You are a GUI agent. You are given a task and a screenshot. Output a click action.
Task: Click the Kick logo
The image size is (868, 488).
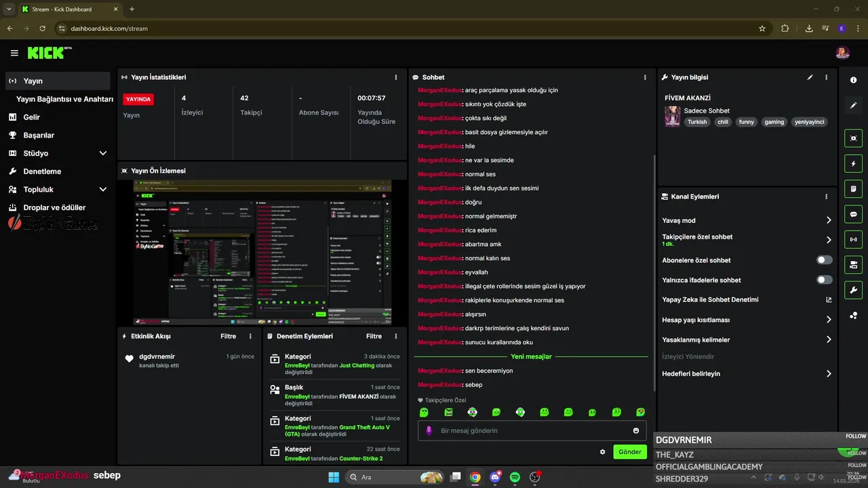(49, 53)
